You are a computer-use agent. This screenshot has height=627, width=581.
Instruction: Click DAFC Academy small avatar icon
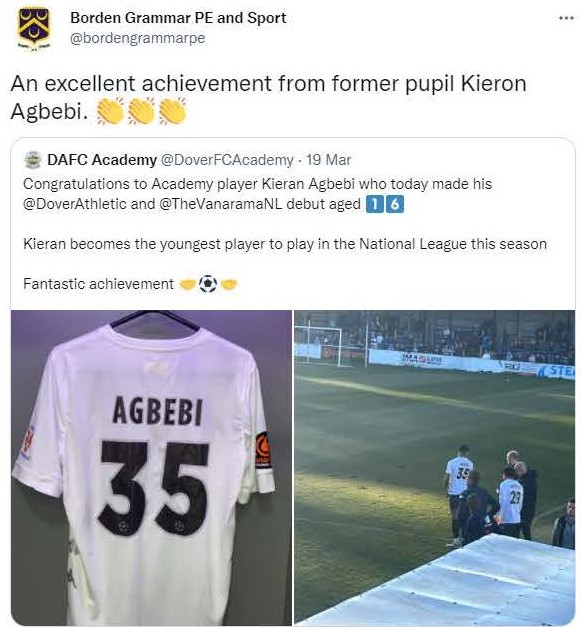tap(32, 160)
